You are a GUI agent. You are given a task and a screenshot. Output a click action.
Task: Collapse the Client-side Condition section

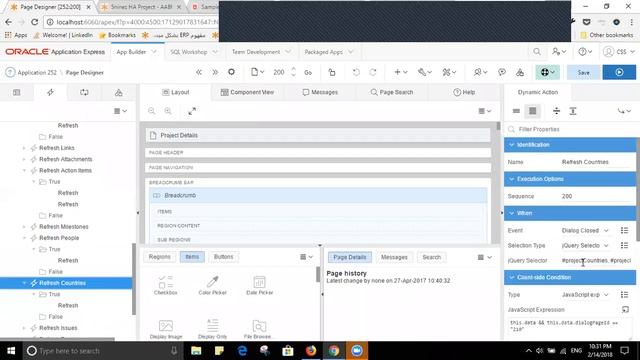(511, 278)
